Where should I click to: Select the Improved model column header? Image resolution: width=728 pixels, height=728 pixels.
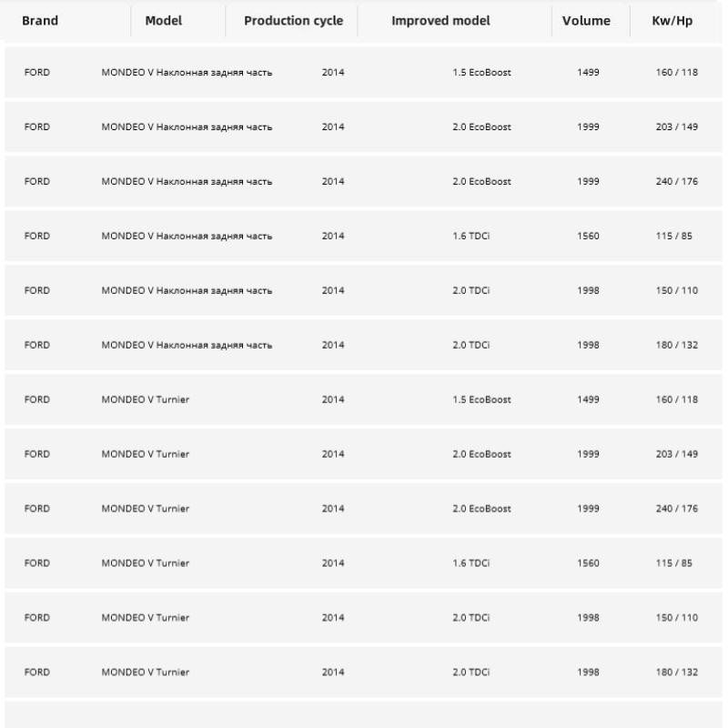click(x=440, y=21)
